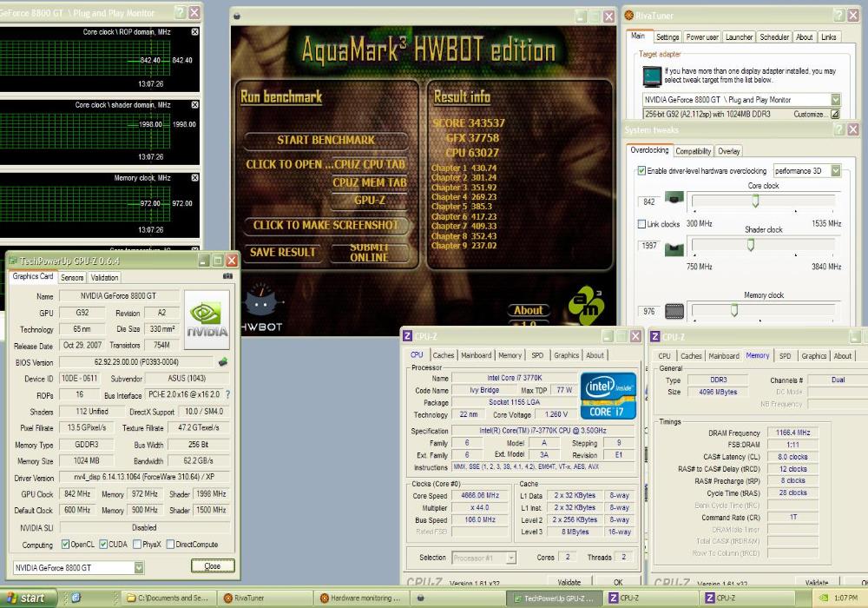Toggle the DirectCompute checkbox in GPU-Z
Screen dimensions: 868x608
pyautogui.click(x=170, y=545)
